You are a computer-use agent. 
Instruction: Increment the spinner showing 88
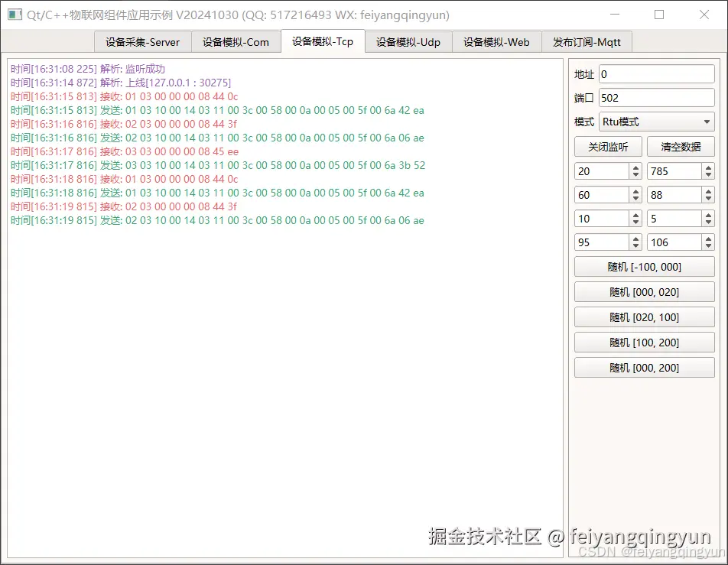pos(707,190)
